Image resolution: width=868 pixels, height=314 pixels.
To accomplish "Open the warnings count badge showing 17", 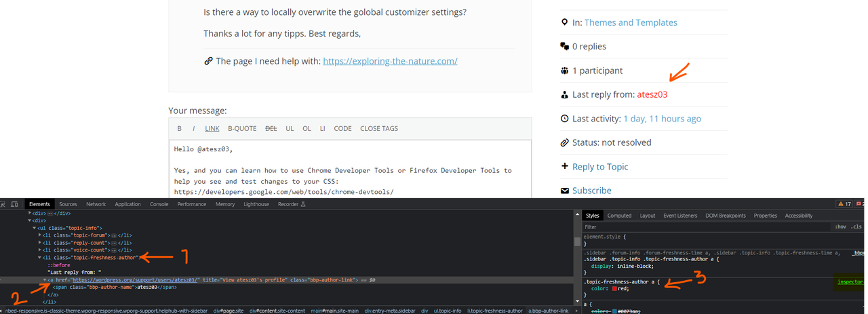I will click(844, 204).
